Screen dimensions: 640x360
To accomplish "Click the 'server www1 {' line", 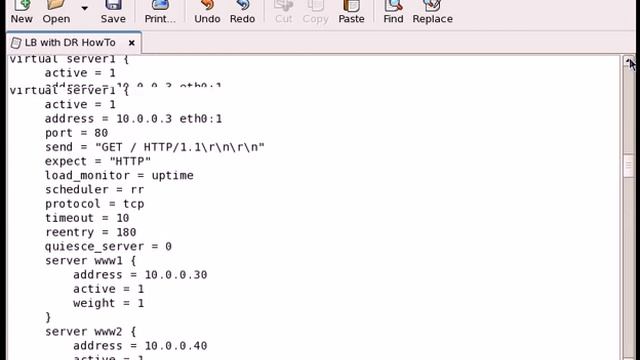I will click(x=91, y=261).
